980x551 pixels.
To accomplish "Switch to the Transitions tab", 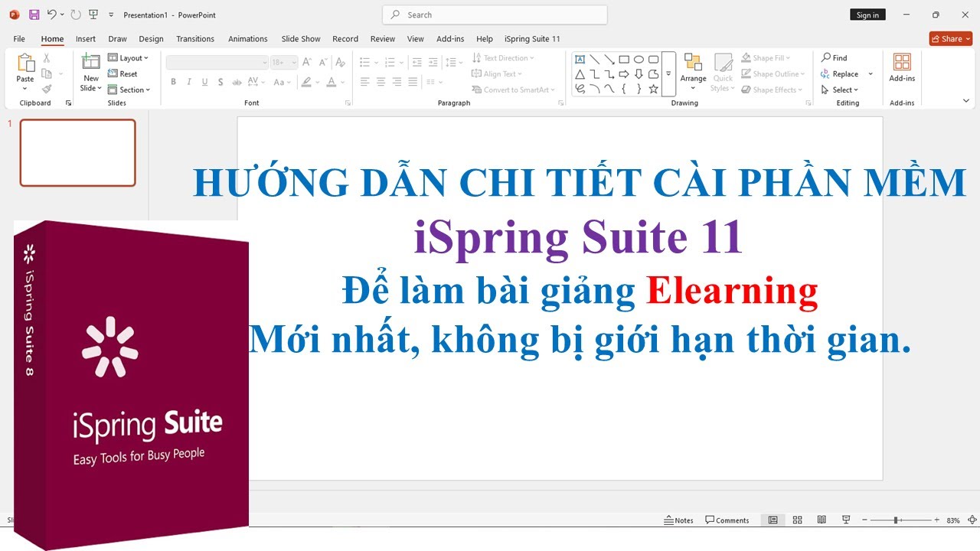I will pos(195,39).
